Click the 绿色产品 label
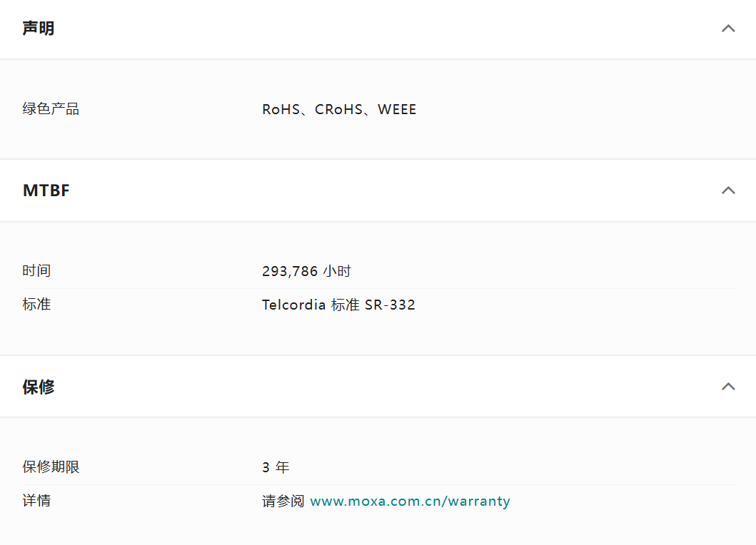The width and height of the screenshot is (756, 545). 51,109
